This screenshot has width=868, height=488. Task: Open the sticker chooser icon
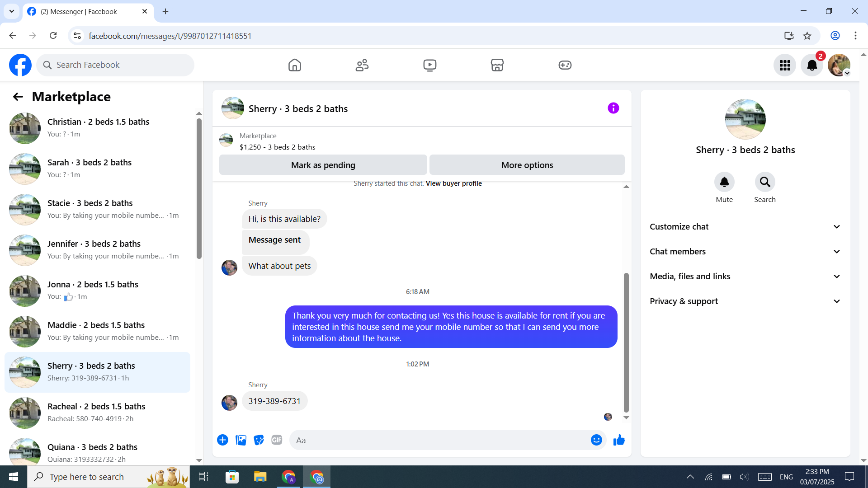[x=259, y=440]
